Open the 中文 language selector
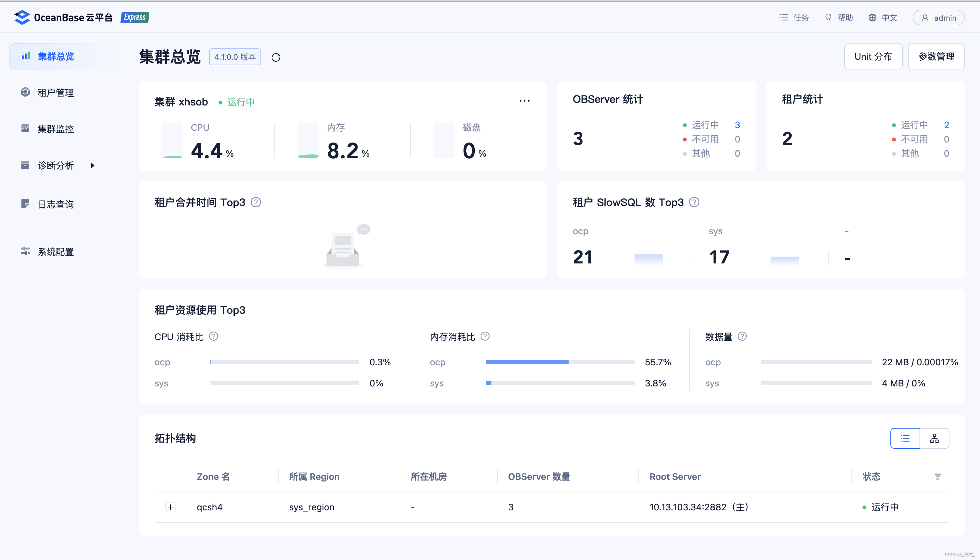This screenshot has width=980, height=560. (x=883, y=18)
